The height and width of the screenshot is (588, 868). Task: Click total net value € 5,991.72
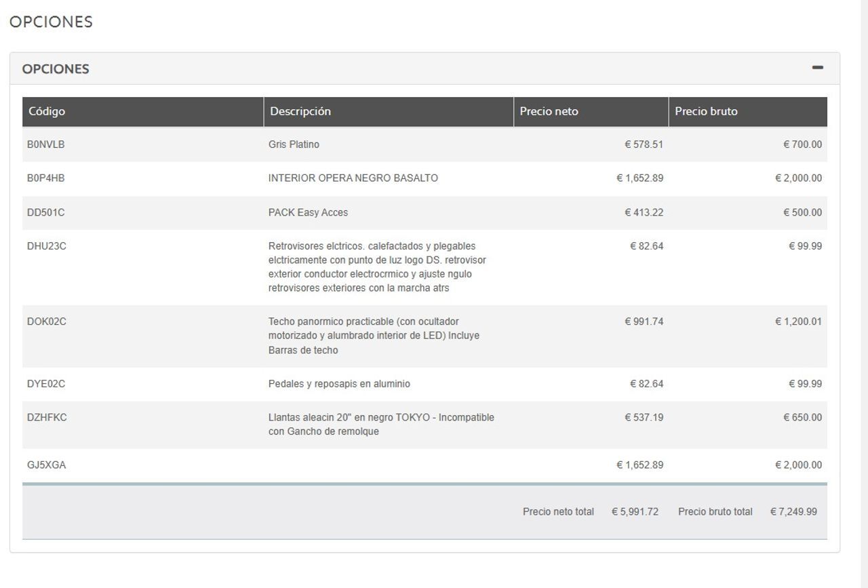click(635, 512)
